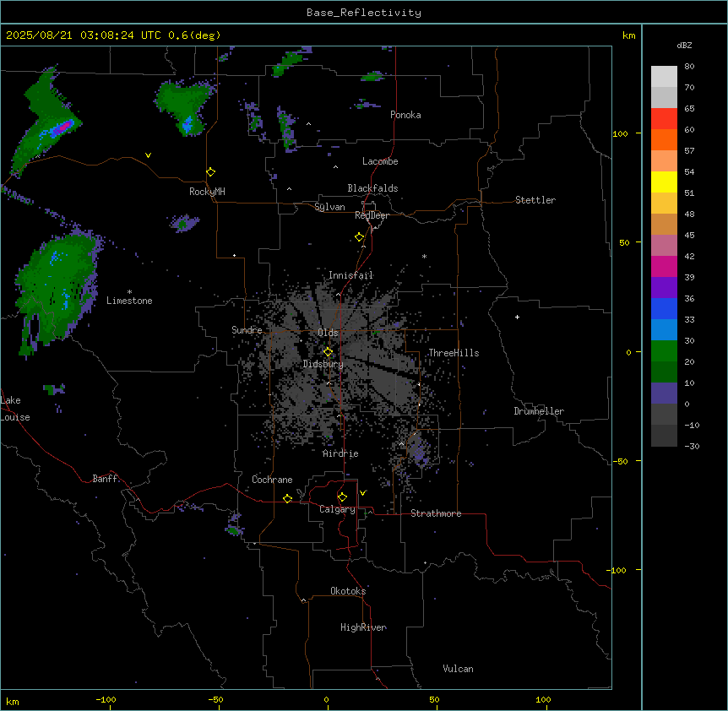Click the Lacombe city label
Screen dimensions: 728x711
click(x=380, y=161)
